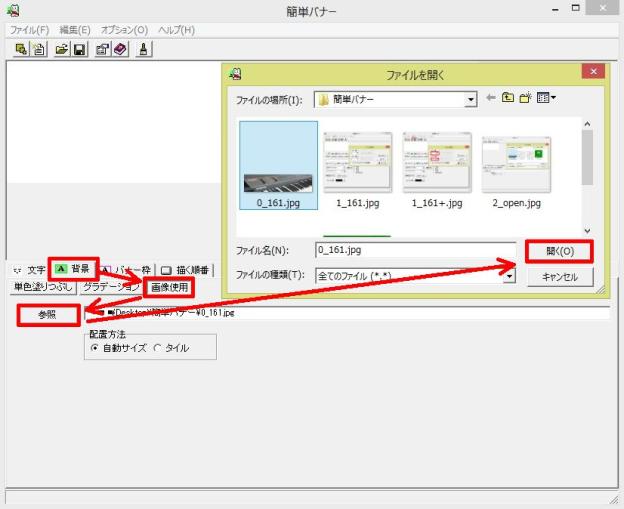Open the ヘルプ(H) menu
The image size is (624, 509).
pos(176,30)
